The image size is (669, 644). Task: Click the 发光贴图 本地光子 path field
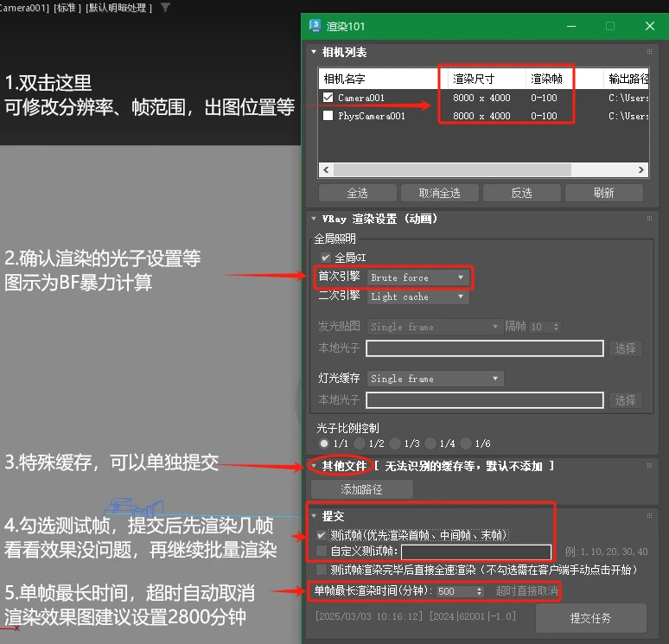pyautogui.click(x=485, y=348)
